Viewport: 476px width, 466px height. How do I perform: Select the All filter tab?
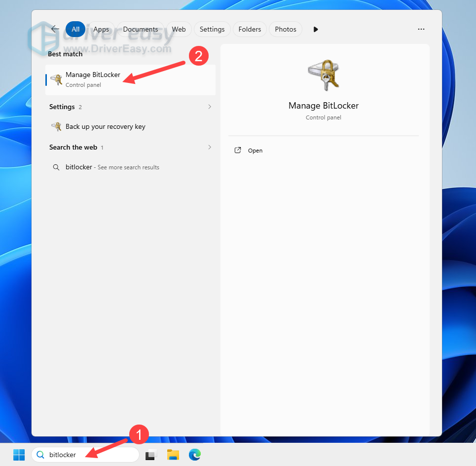click(75, 29)
